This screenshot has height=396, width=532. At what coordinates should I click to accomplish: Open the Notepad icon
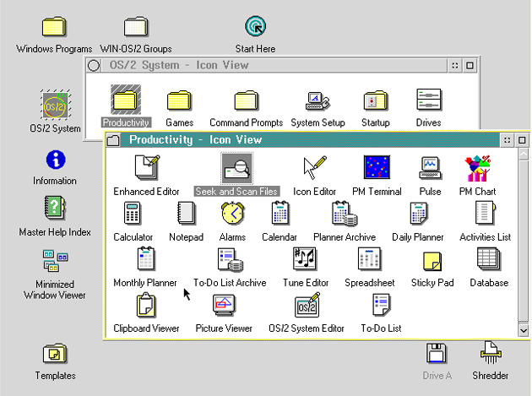[x=186, y=213]
